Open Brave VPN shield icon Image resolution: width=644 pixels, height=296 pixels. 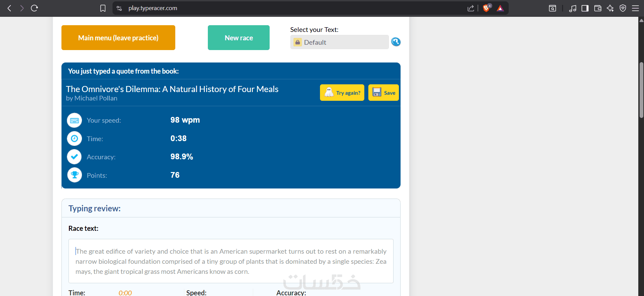[x=623, y=8]
